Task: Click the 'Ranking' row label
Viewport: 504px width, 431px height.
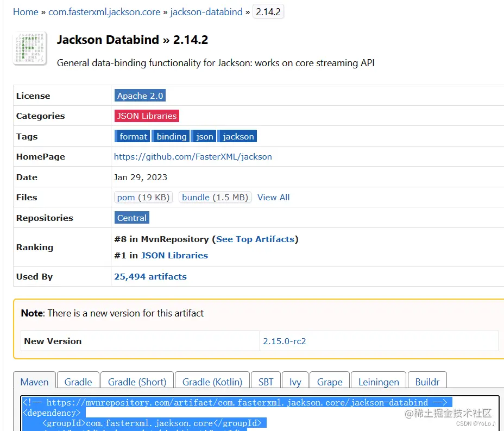Action: (x=35, y=248)
